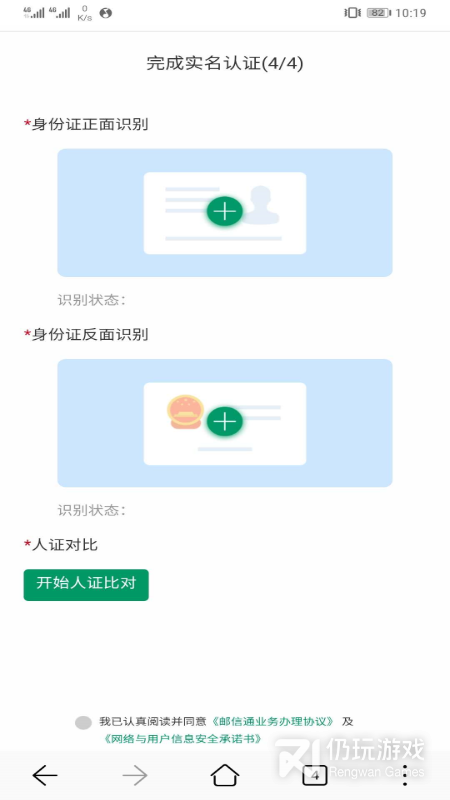
Task: Click the national emblem on back ID placeholder
Action: tap(185, 411)
